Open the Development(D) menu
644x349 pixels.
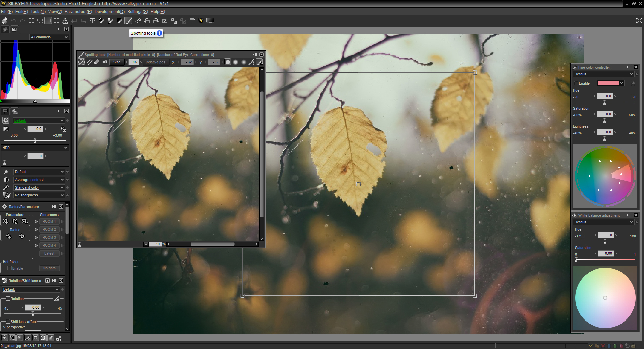coord(109,12)
